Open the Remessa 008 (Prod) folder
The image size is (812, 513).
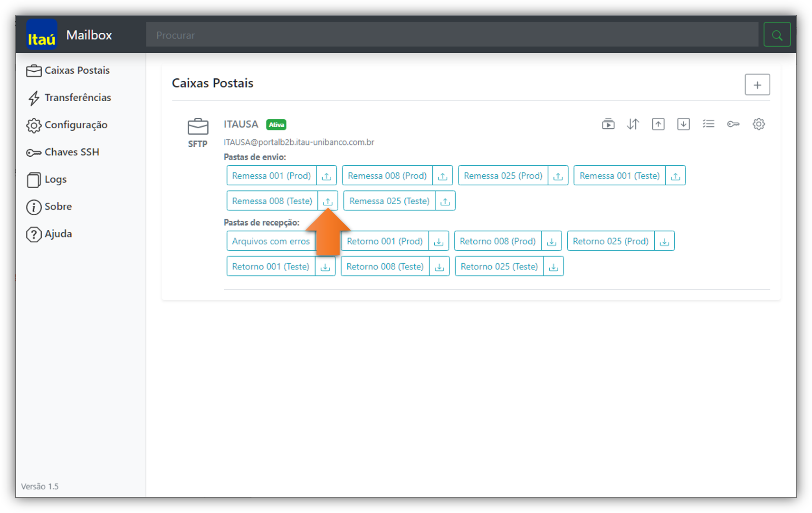pos(387,176)
